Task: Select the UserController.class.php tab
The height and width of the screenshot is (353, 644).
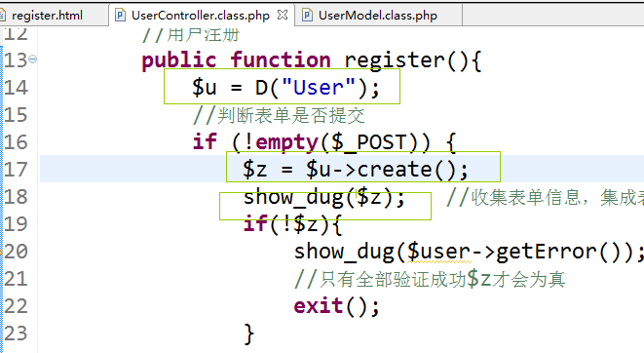Action: [x=201, y=16]
